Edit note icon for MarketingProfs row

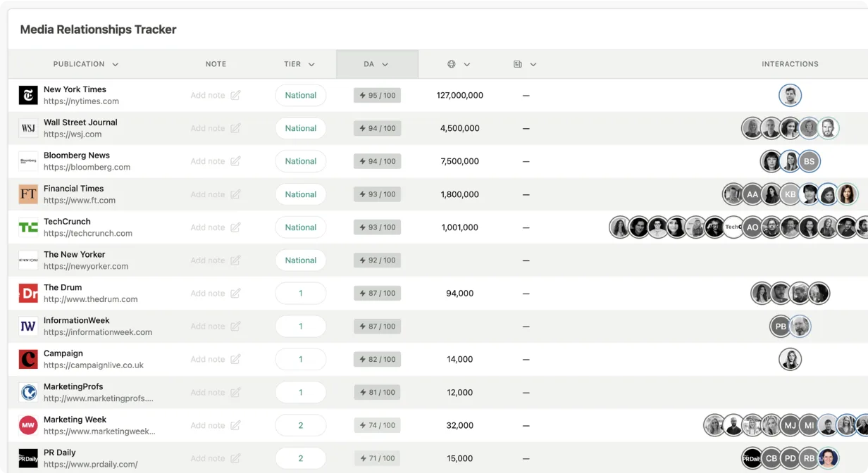(235, 393)
